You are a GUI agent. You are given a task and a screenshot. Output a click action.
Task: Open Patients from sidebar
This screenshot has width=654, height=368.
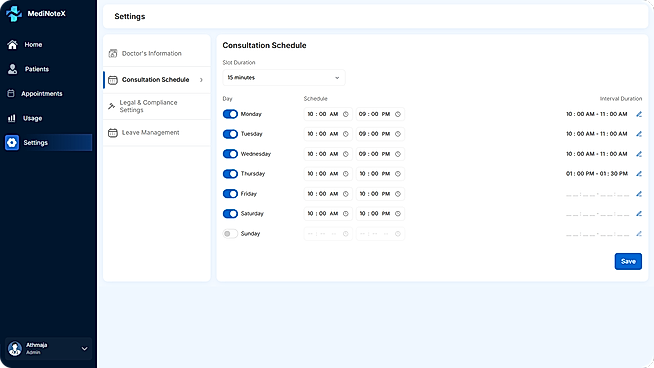[x=48, y=69]
